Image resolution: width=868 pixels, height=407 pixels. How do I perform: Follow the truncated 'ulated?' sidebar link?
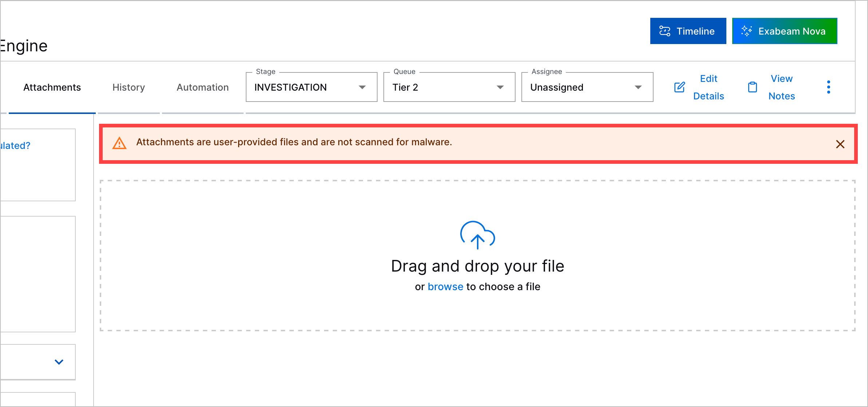pyautogui.click(x=15, y=145)
